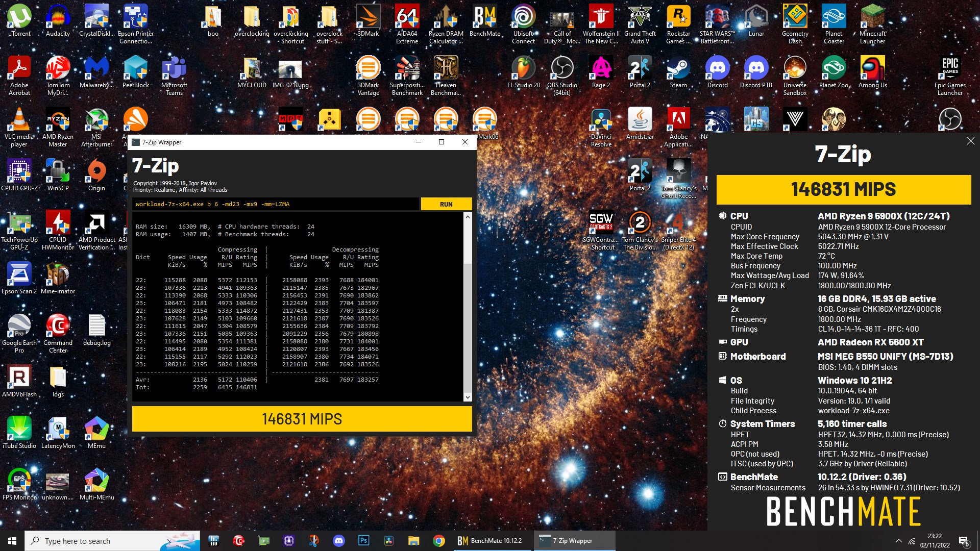
Task: Open Discord from the taskbar
Action: 338,541
